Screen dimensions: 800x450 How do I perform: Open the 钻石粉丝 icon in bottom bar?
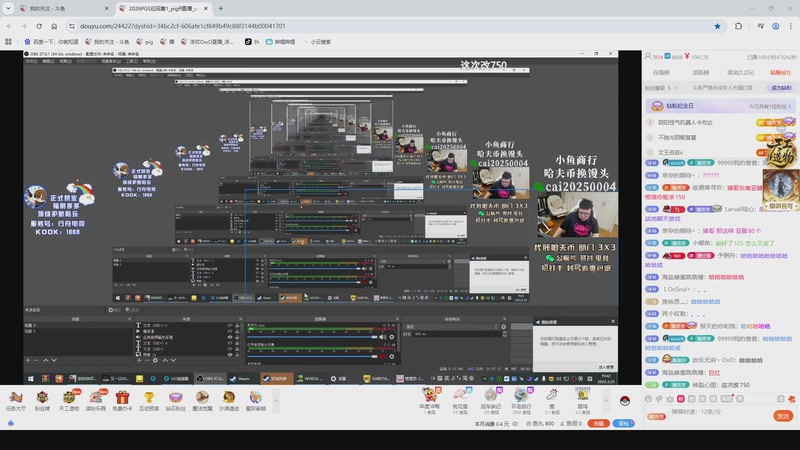coord(176,400)
